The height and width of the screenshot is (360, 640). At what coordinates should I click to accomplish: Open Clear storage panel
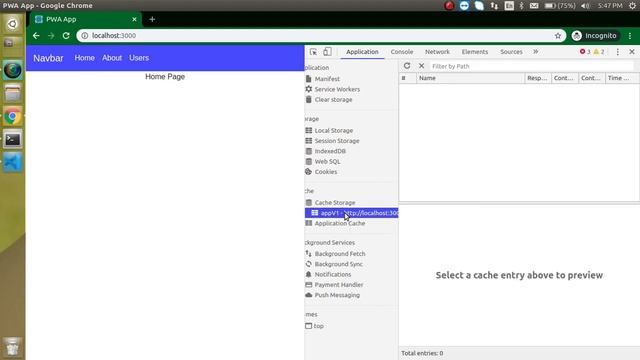click(x=333, y=100)
